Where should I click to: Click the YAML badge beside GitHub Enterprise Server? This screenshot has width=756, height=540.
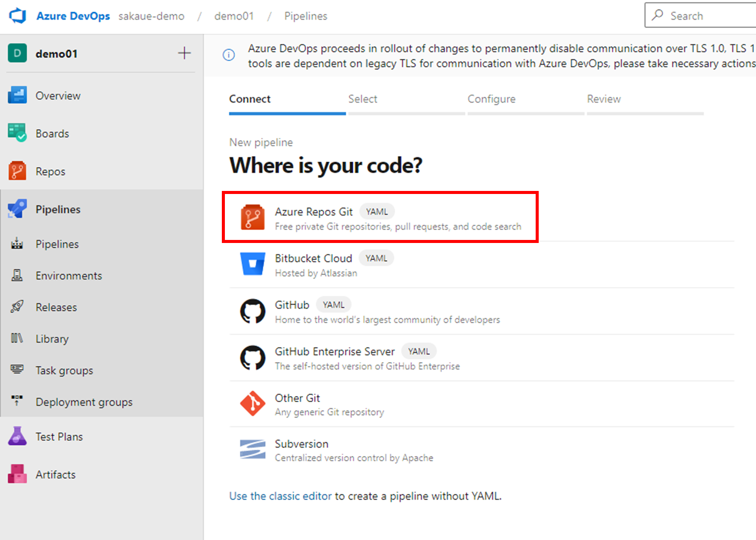pos(419,351)
